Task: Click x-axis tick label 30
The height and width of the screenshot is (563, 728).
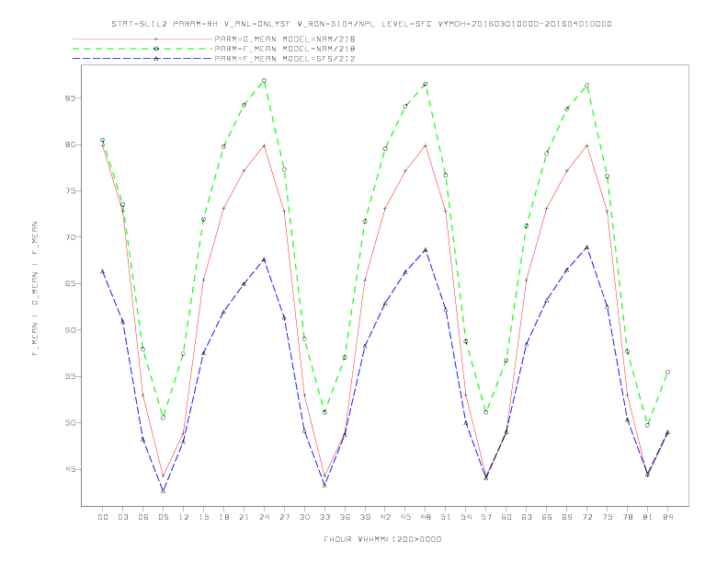Action: tap(304, 517)
